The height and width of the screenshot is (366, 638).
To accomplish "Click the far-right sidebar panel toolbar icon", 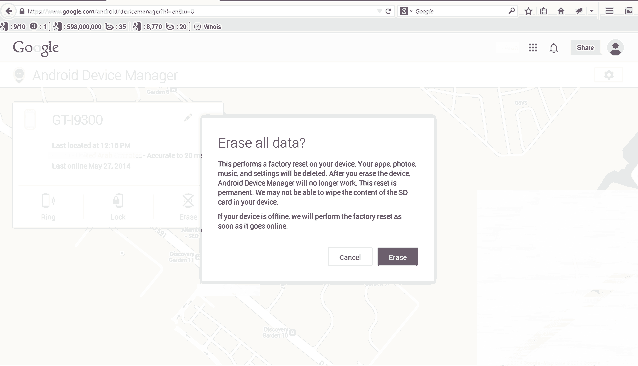I will pyautogui.click(x=629, y=11).
